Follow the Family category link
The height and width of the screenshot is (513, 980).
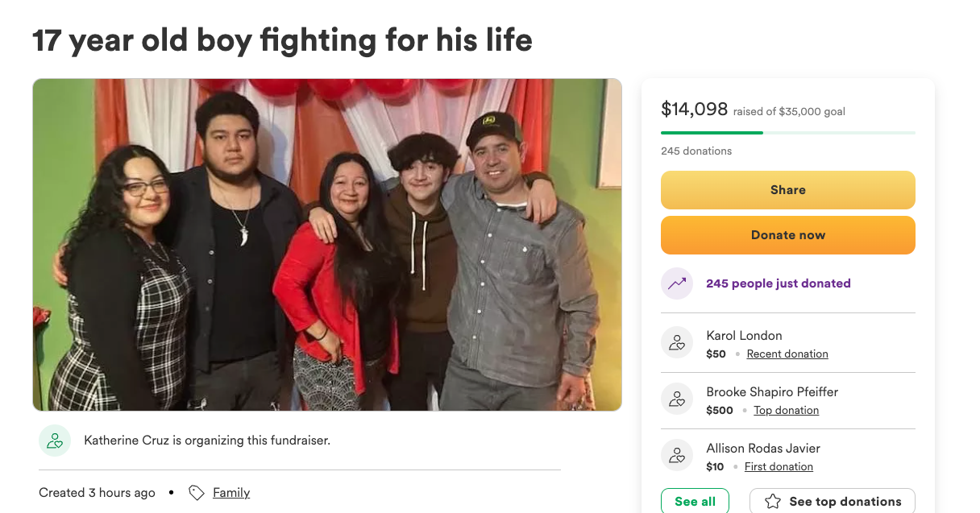231,493
